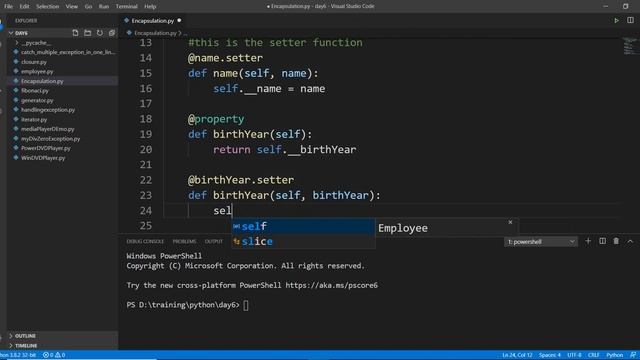The height and width of the screenshot is (360, 640).
Task: Click the aka.ms/pscore6 link in terminal
Action: [331, 285]
